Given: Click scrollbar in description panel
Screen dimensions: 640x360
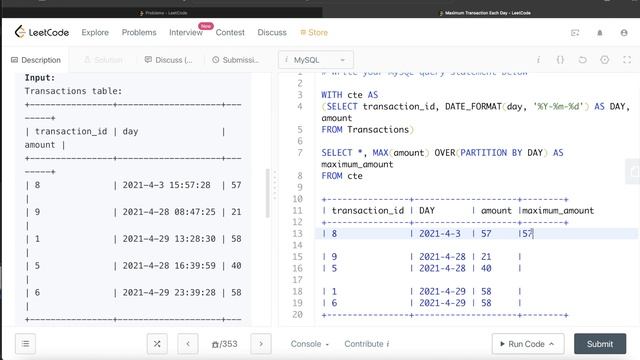Looking at the screenshot, I should pyautogui.click(x=268, y=193).
